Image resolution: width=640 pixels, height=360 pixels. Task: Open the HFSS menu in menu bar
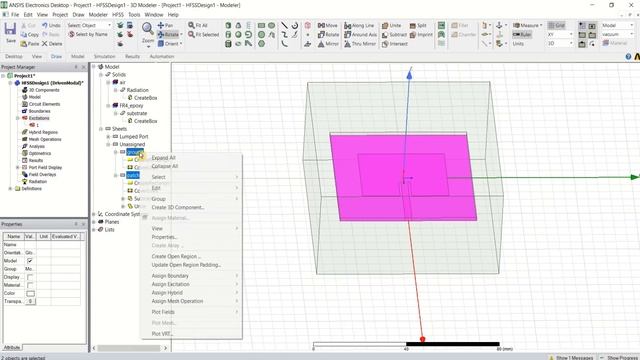coord(118,15)
